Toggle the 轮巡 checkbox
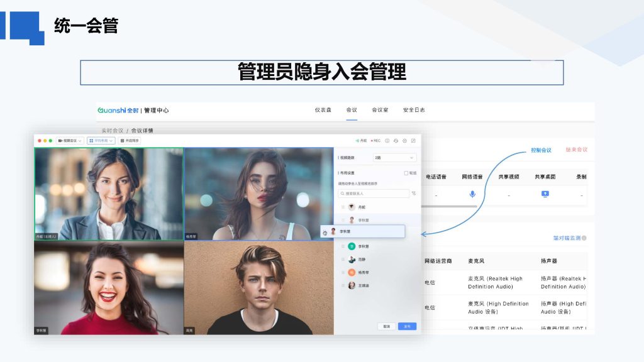The height and width of the screenshot is (362, 644). [406, 173]
